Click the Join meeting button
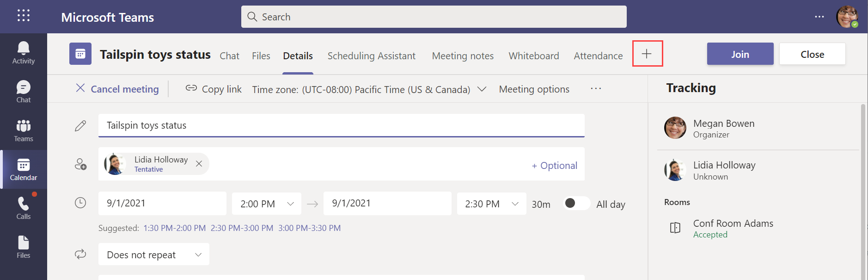Image resolution: width=868 pixels, height=280 pixels. coord(740,54)
